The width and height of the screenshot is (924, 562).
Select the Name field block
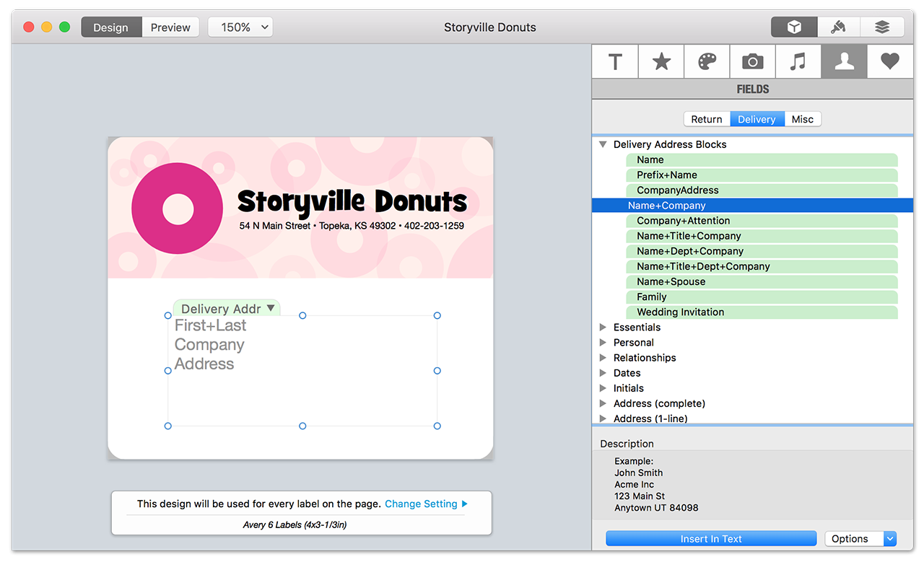point(762,159)
